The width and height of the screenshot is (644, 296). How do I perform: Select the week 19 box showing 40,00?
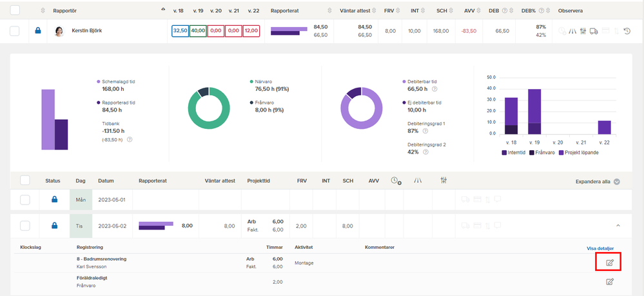pos(198,31)
